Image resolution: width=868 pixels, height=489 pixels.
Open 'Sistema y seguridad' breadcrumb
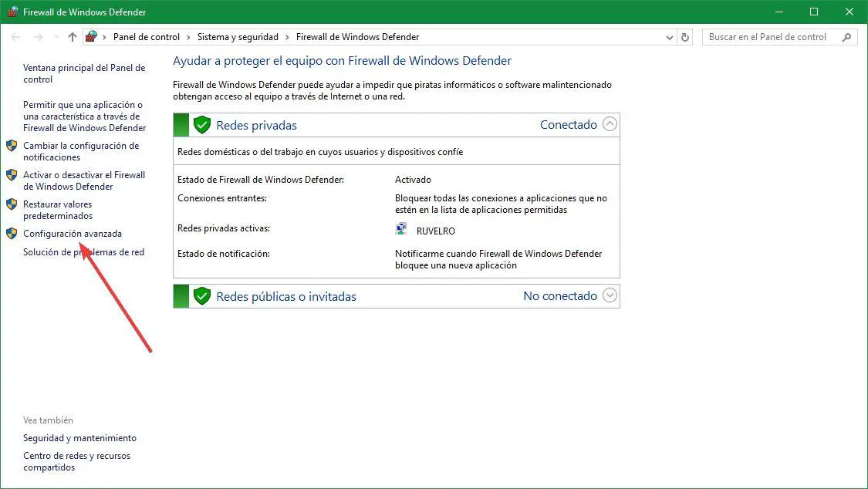tap(238, 37)
